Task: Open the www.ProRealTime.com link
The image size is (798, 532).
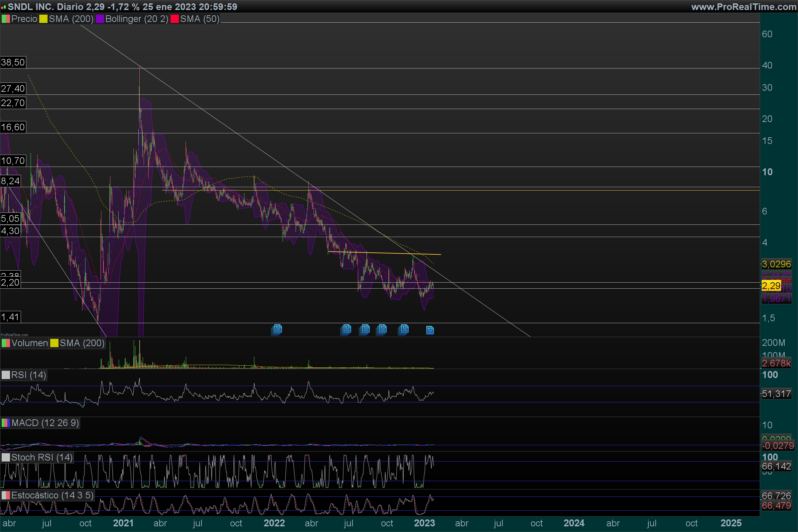Action: tap(743, 6)
